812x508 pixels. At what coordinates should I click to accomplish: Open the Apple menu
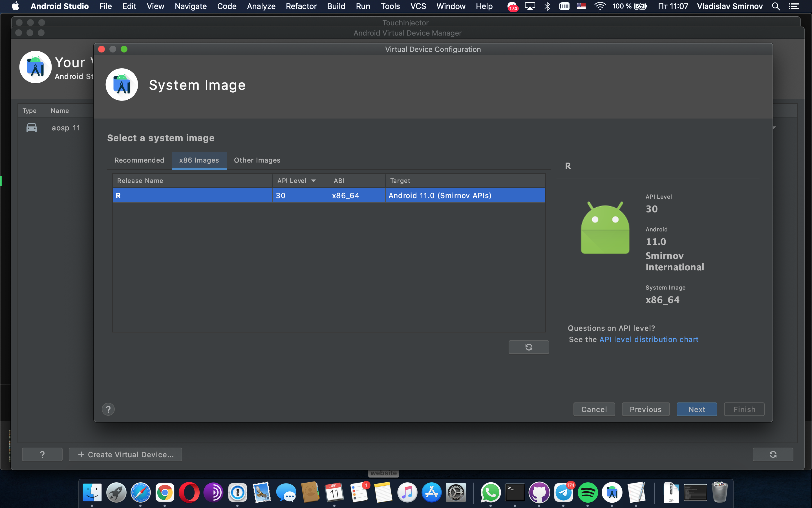16,6
